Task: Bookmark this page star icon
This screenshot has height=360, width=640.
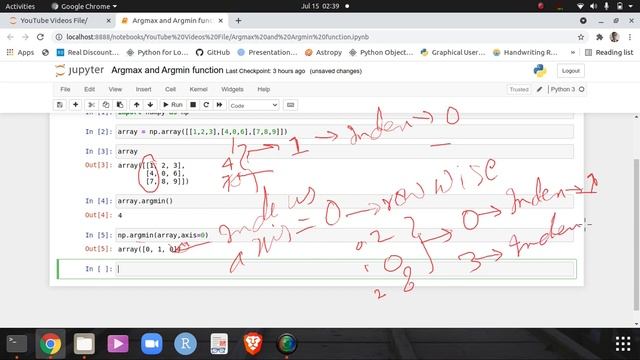Action: click(x=581, y=37)
